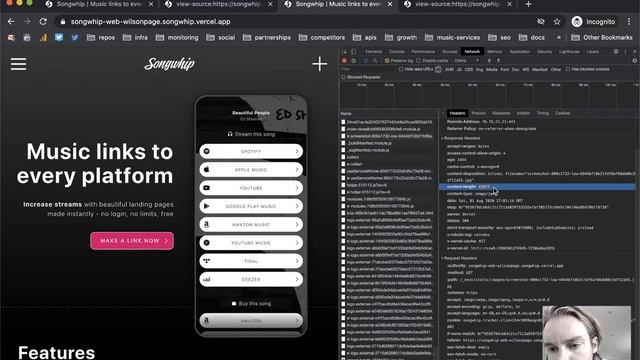The image size is (640, 360).
Task: Go back with the browser back arrow
Action: (11, 22)
